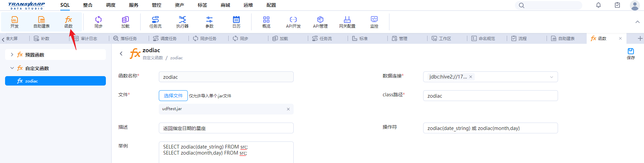Select the 运维 menu
Image resolution: width=644 pixels, height=163 pixels.
pos(248,5)
